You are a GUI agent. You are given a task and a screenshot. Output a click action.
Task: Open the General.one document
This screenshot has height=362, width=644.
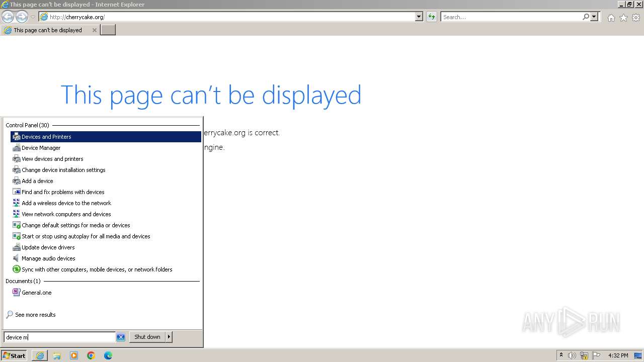pyautogui.click(x=106, y=293)
